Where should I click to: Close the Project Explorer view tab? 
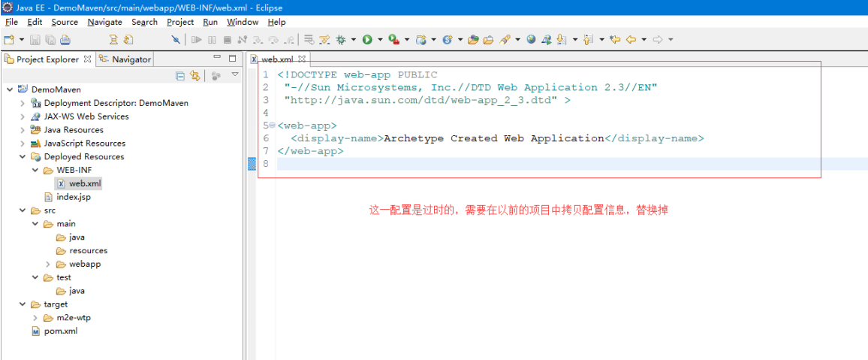tap(88, 59)
